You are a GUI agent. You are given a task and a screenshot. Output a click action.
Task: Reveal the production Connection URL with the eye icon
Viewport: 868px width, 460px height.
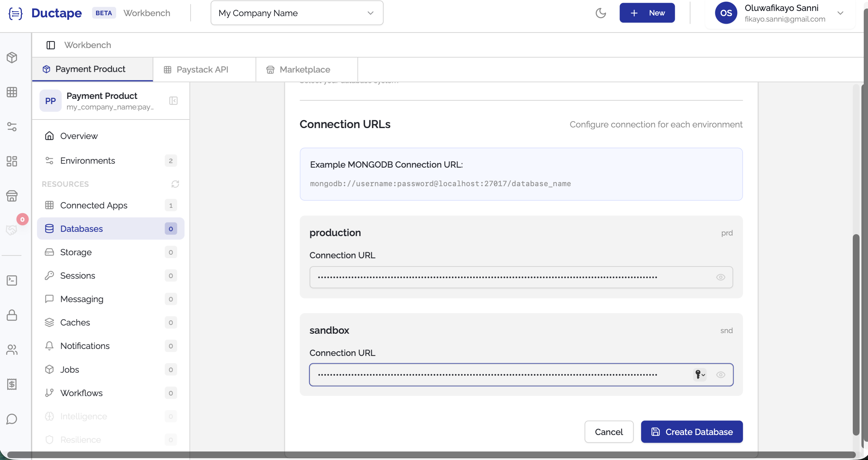point(721,277)
